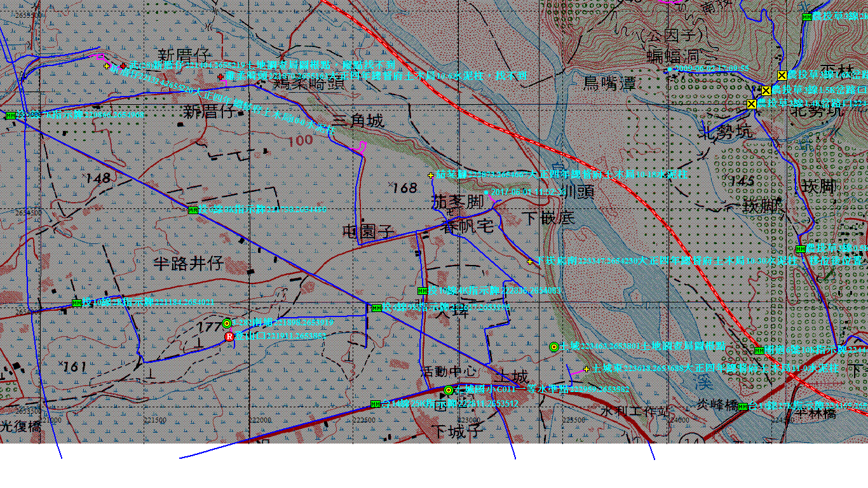Click the 土城國小 benchmark circle icon
Screen dimensions: 868x488
[x=449, y=390]
